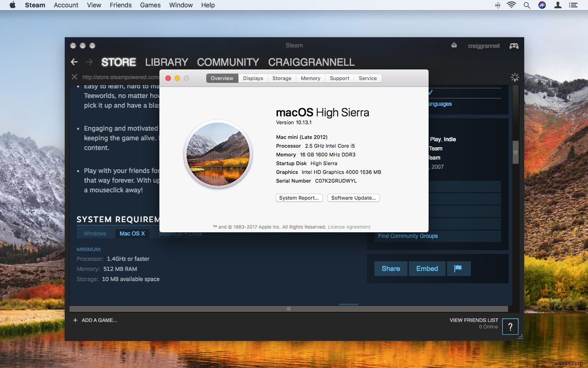This screenshot has height=368, width=588.
Task: Click the Wi-Fi status icon
Action: pyautogui.click(x=511, y=5)
